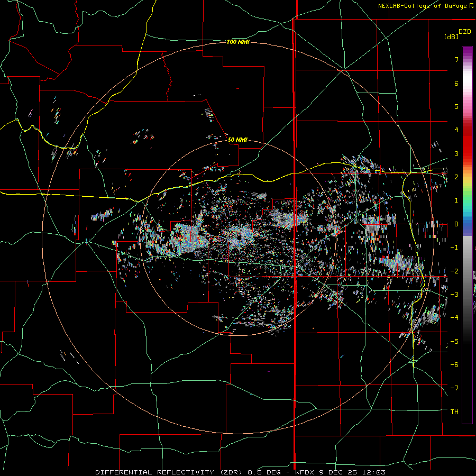Click the -7 value on color scale

click(x=454, y=388)
